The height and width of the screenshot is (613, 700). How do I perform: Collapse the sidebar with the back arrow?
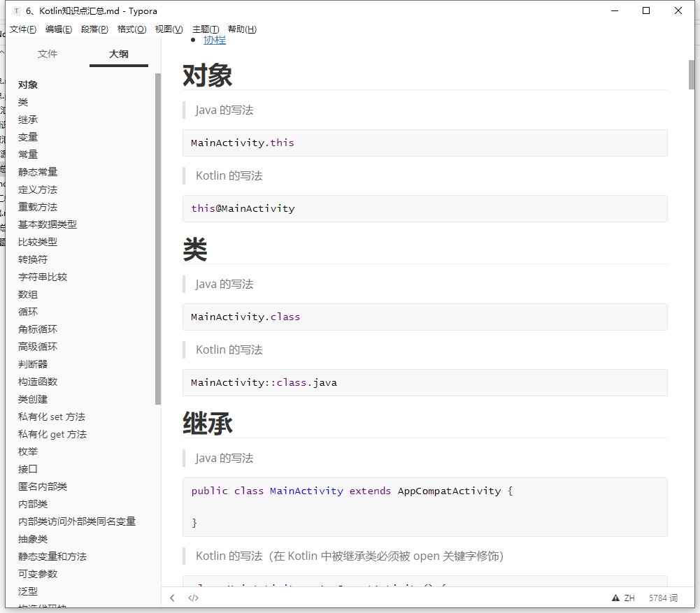click(172, 598)
